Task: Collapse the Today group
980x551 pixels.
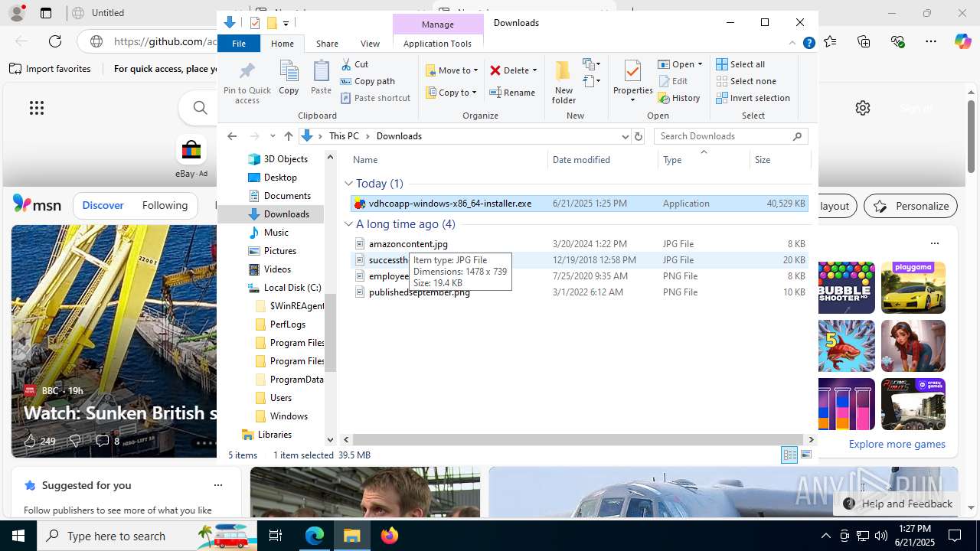Action: [x=349, y=184]
